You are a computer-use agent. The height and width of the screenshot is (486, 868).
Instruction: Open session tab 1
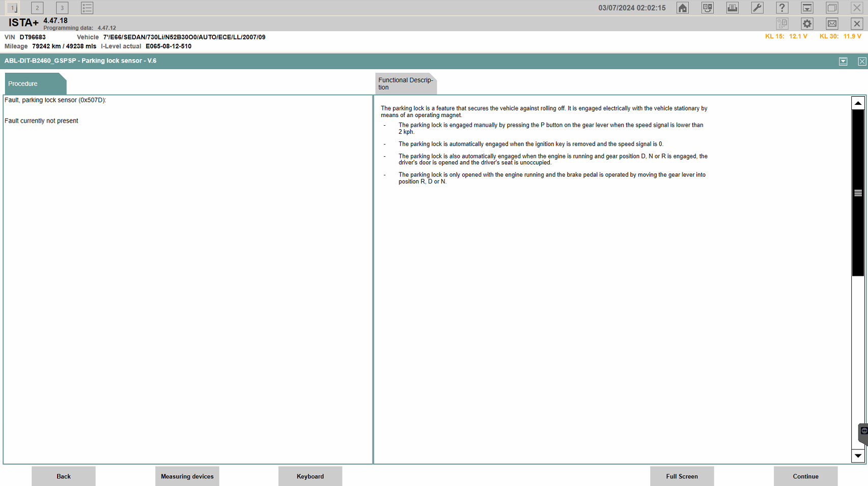(12, 8)
